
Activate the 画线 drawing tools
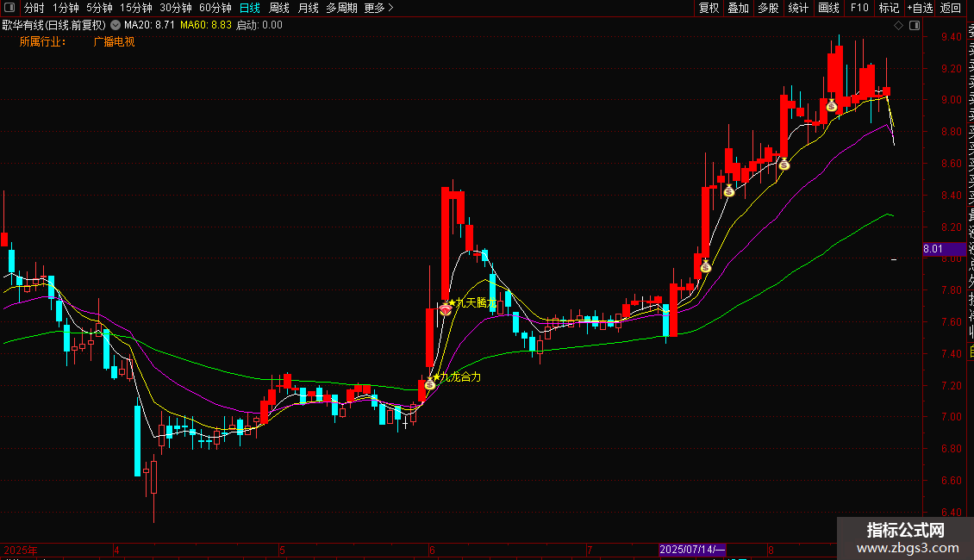pos(828,8)
